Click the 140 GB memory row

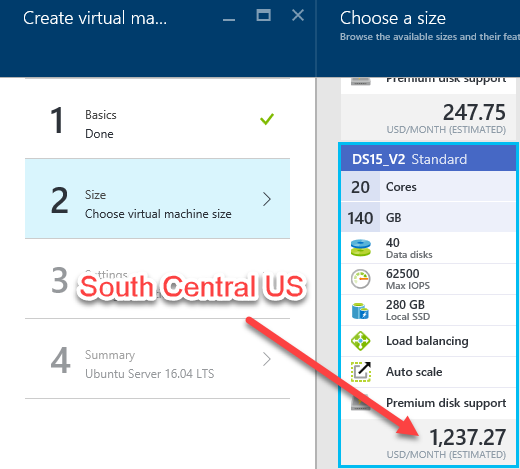pyautogui.click(x=429, y=218)
